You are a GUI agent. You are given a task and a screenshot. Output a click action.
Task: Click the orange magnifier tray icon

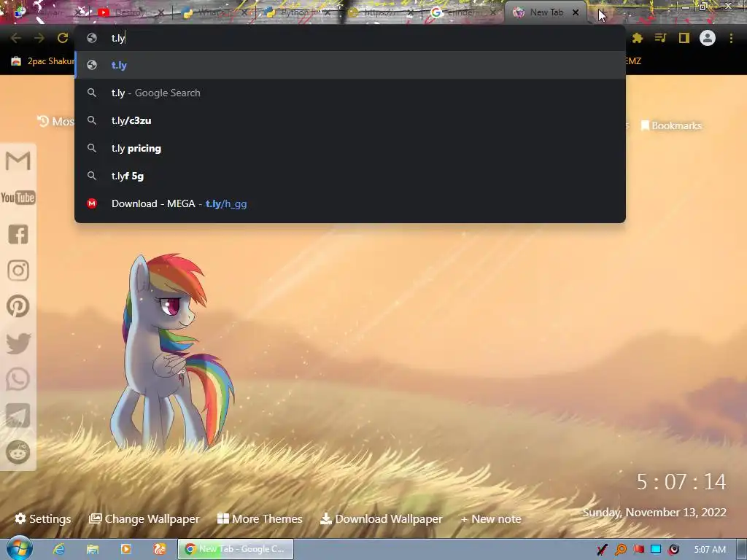pyautogui.click(x=621, y=550)
